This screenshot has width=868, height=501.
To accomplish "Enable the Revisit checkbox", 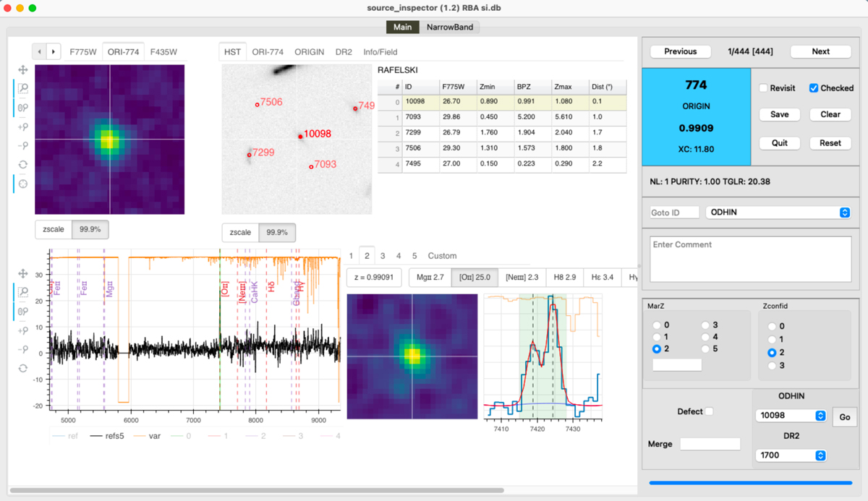I will click(764, 88).
